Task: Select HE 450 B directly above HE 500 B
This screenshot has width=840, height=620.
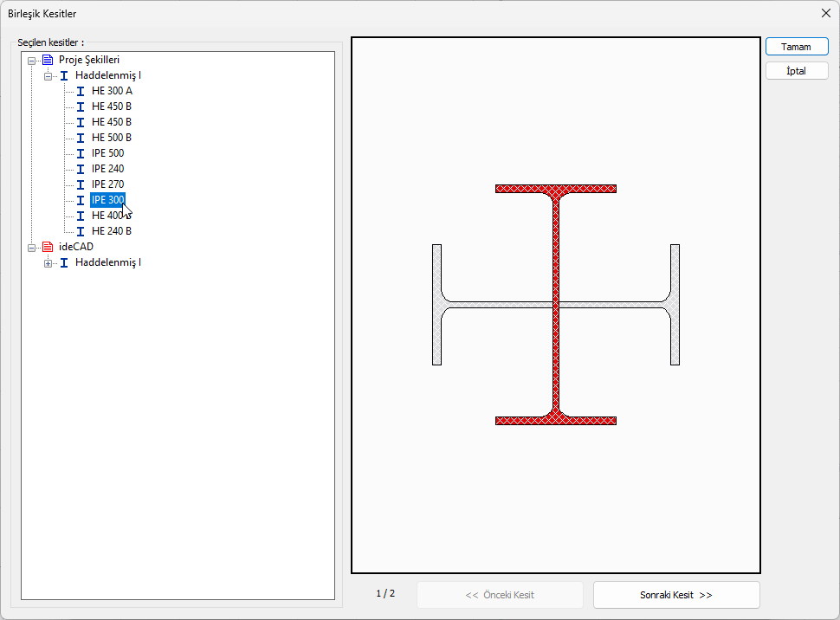Action: tap(112, 122)
